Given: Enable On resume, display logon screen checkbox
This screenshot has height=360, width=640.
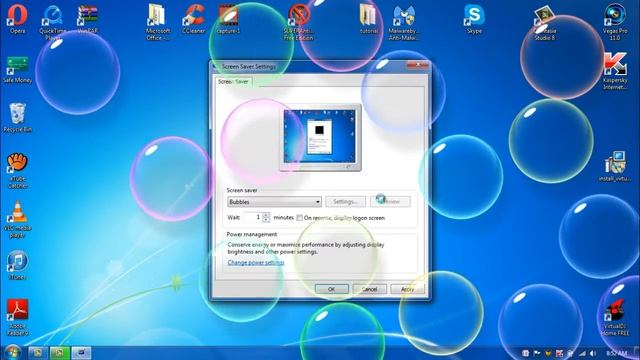Looking at the screenshot, I should (x=300, y=218).
